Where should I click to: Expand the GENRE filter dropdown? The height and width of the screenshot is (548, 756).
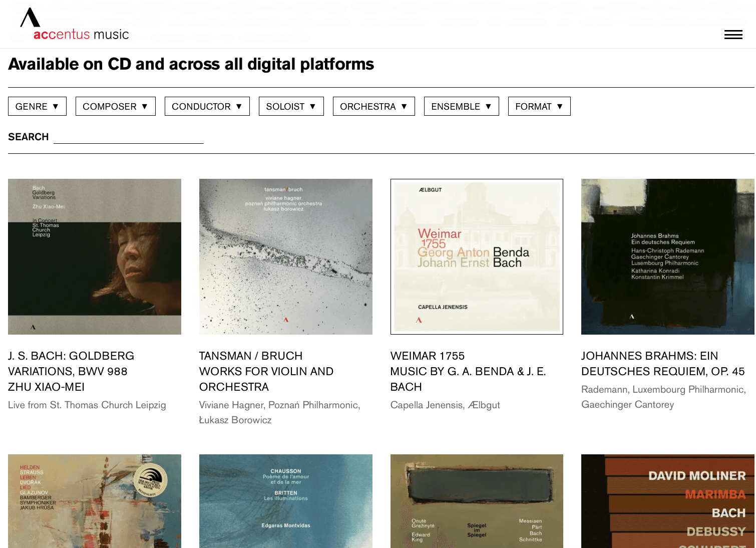(37, 106)
